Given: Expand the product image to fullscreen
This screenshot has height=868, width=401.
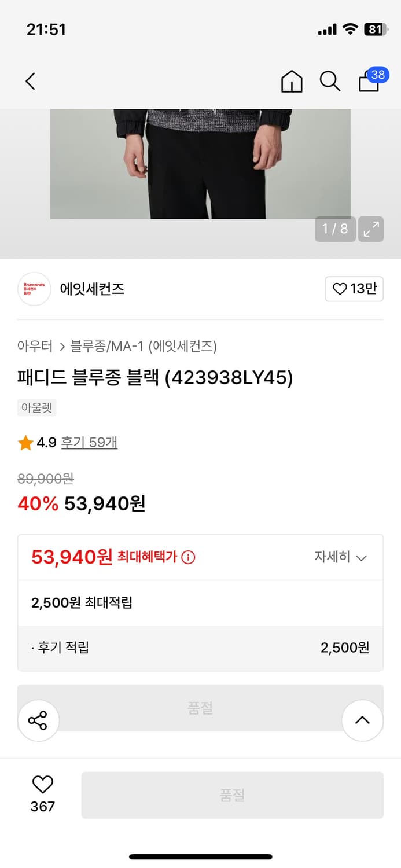Looking at the screenshot, I should tap(371, 229).
